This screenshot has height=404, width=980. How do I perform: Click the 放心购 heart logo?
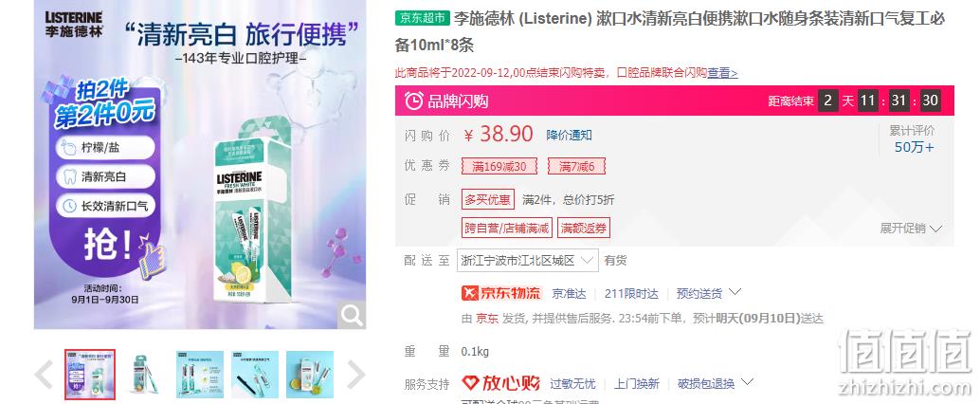[500, 383]
